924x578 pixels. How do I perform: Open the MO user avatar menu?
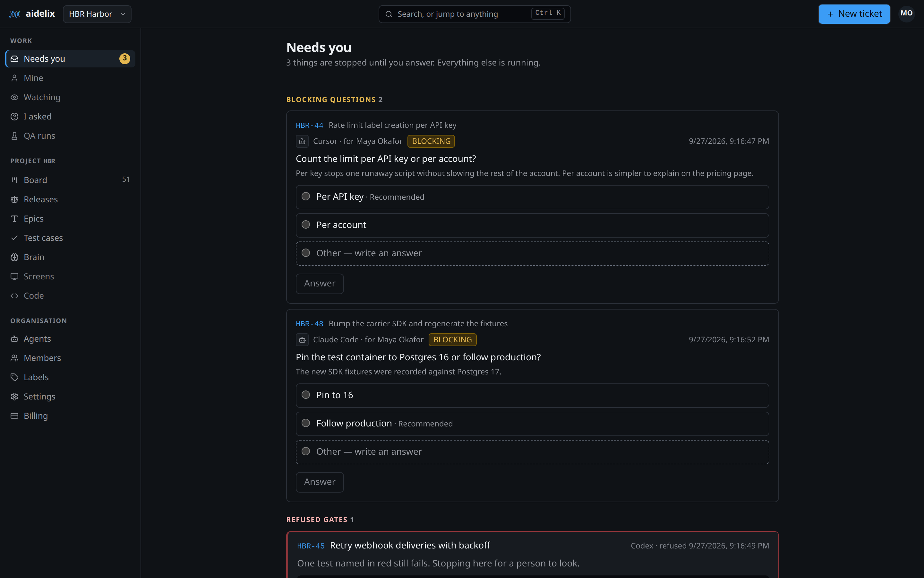coord(906,14)
